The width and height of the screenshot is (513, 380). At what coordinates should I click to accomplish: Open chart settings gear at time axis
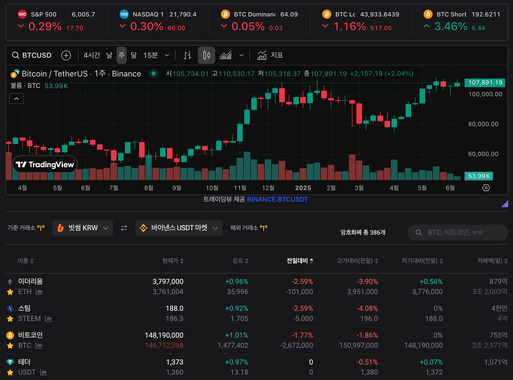click(x=486, y=188)
